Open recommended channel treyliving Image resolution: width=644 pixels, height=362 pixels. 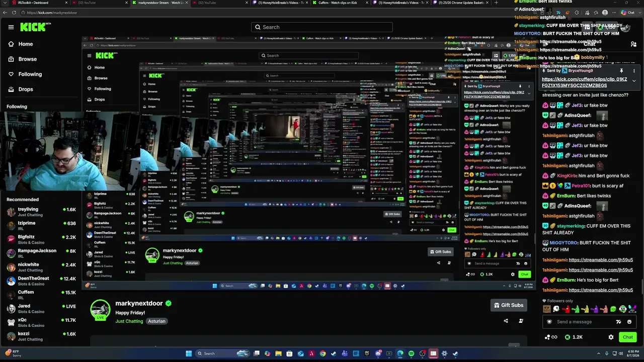40,212
